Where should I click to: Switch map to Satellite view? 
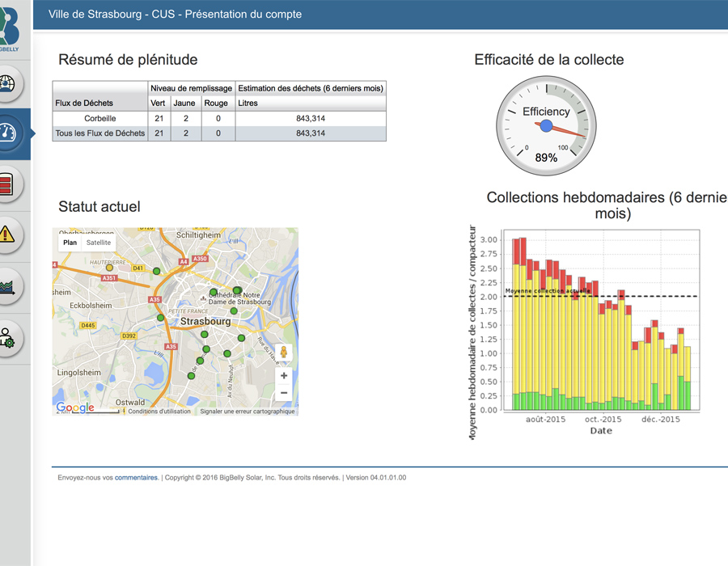99,243
